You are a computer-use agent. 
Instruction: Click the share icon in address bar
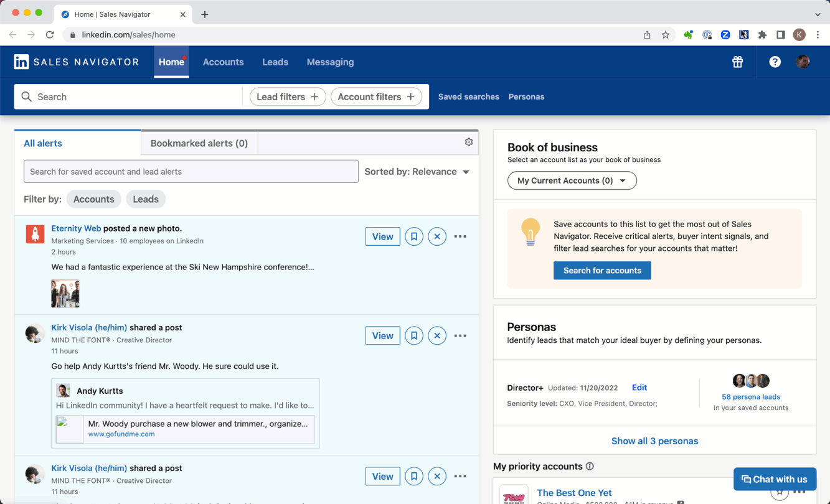click(x=647, y=35)
